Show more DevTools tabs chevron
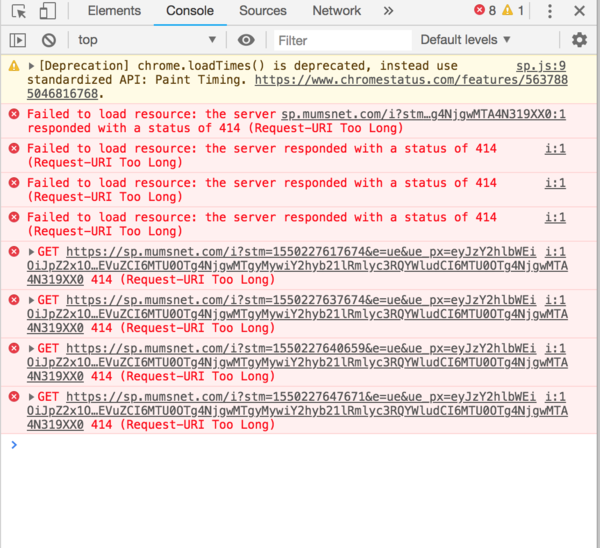The width and height of the screenshot is (600, 548). (x=388, y=11)
